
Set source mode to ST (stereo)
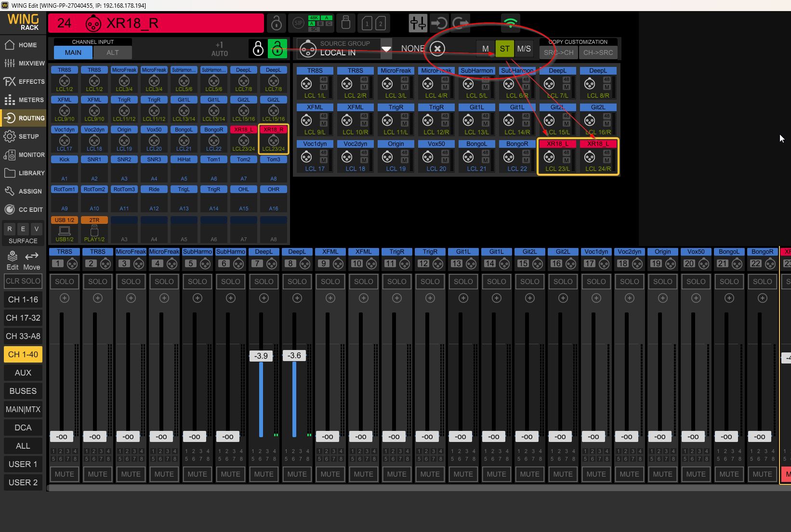(504, 49)
